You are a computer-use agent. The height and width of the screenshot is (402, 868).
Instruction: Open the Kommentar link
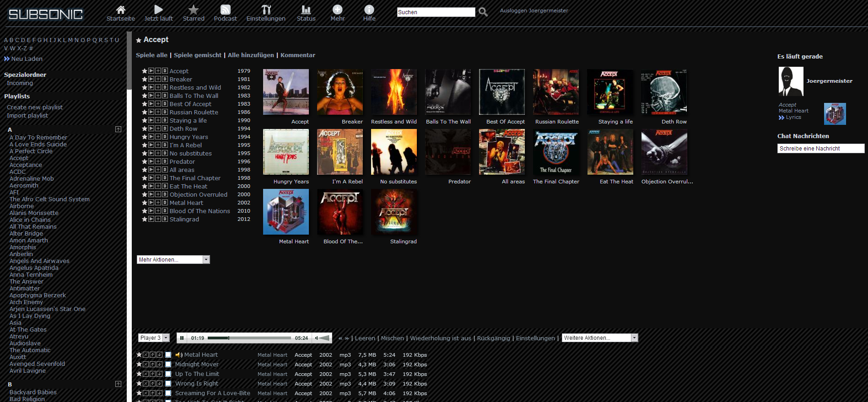[298, 55]
